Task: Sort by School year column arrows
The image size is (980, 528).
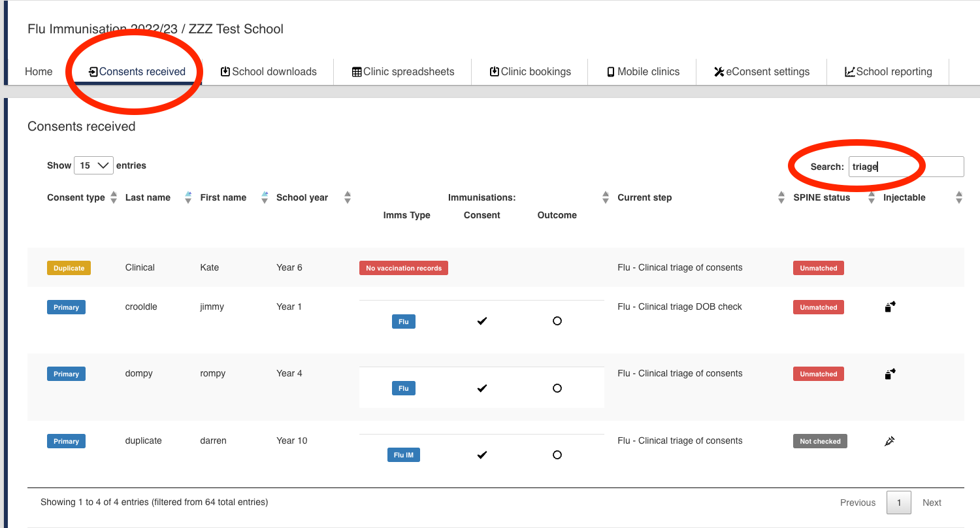Action: 348,197
